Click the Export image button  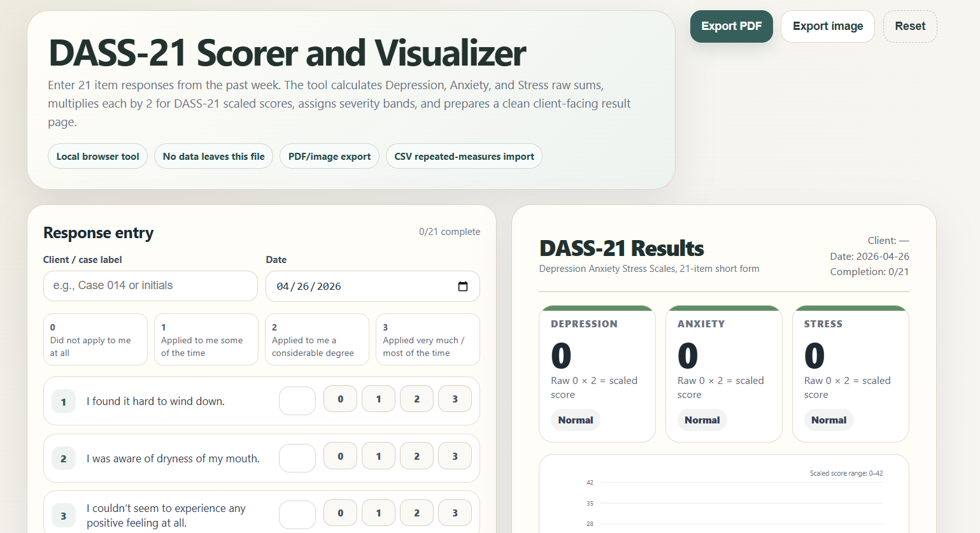tap(827, 26)
